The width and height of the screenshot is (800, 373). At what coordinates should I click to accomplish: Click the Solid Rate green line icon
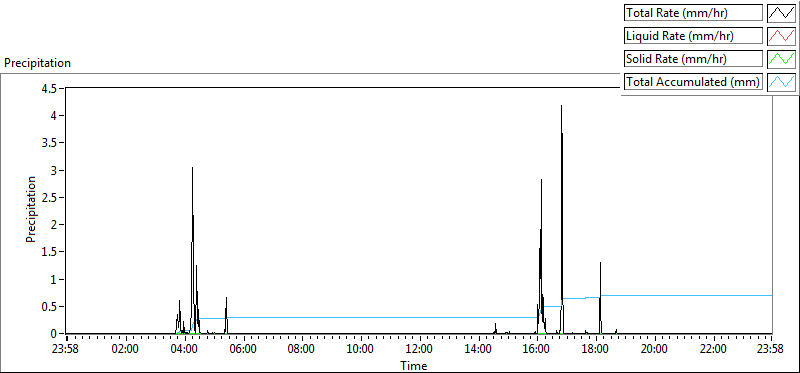(x=782, y=59)
